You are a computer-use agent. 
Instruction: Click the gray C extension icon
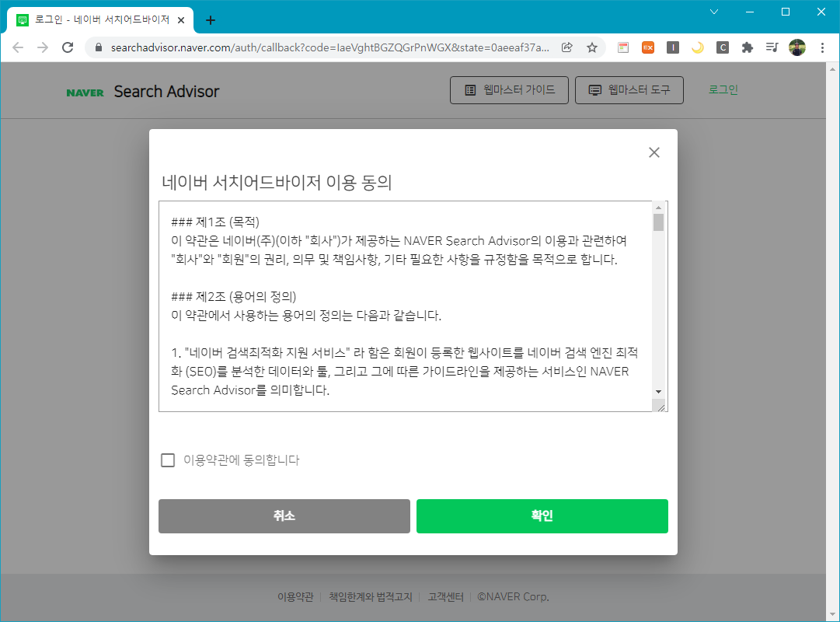coord(722,47)
